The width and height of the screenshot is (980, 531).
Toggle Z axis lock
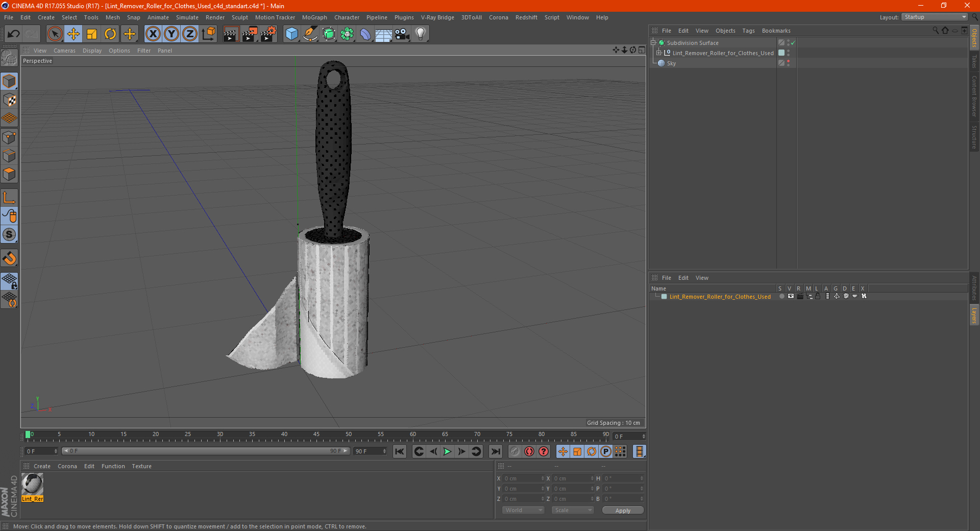190,34
